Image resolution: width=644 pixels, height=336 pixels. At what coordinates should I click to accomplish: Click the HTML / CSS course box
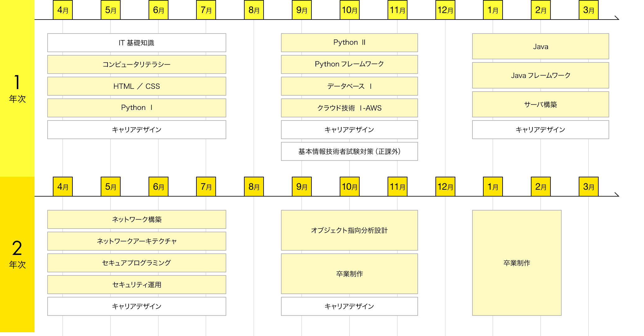137,86
